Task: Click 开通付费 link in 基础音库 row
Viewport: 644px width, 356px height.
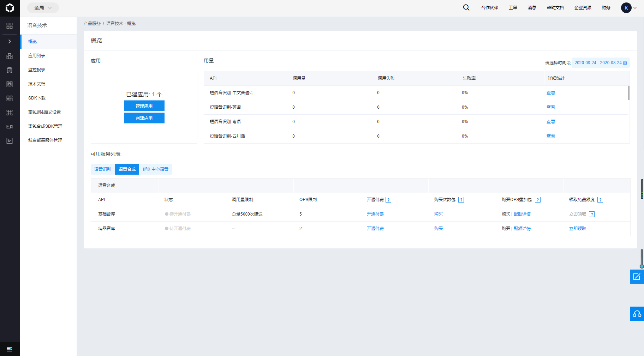Action: [x=375, y=214]
